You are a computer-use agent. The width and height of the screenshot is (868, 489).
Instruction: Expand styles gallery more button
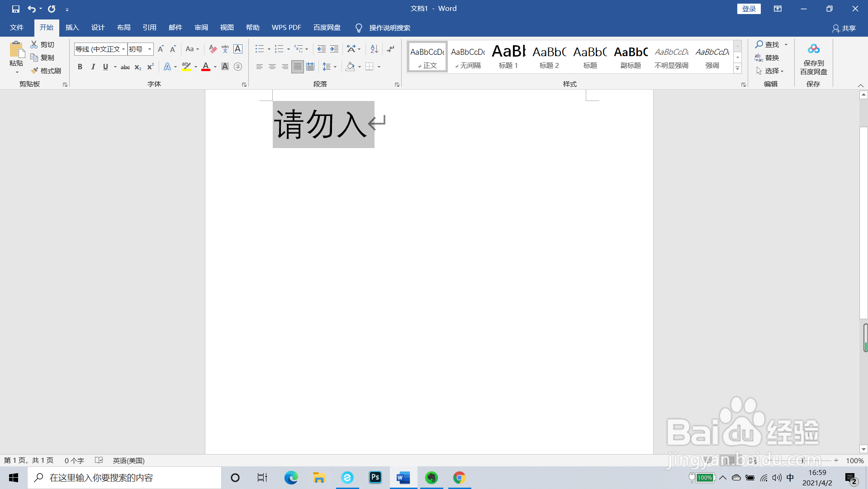point(737,69)
